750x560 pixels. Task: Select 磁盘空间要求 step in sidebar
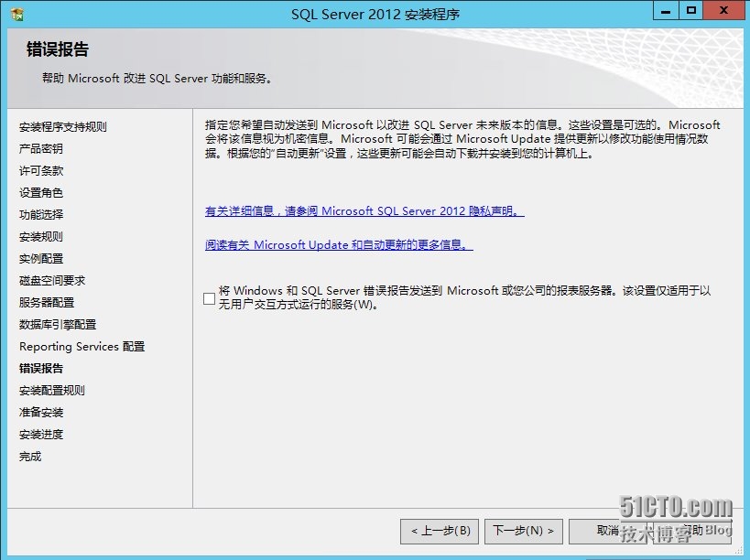click(51, 281)
